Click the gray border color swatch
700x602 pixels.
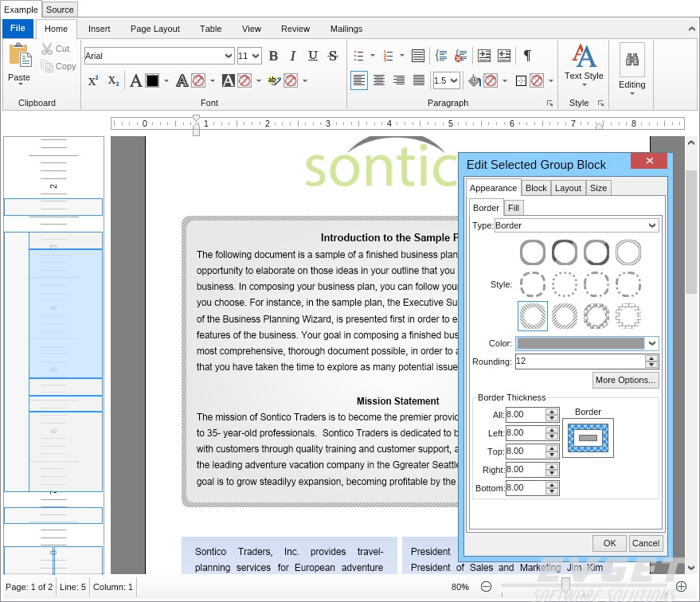click(581, 343)
